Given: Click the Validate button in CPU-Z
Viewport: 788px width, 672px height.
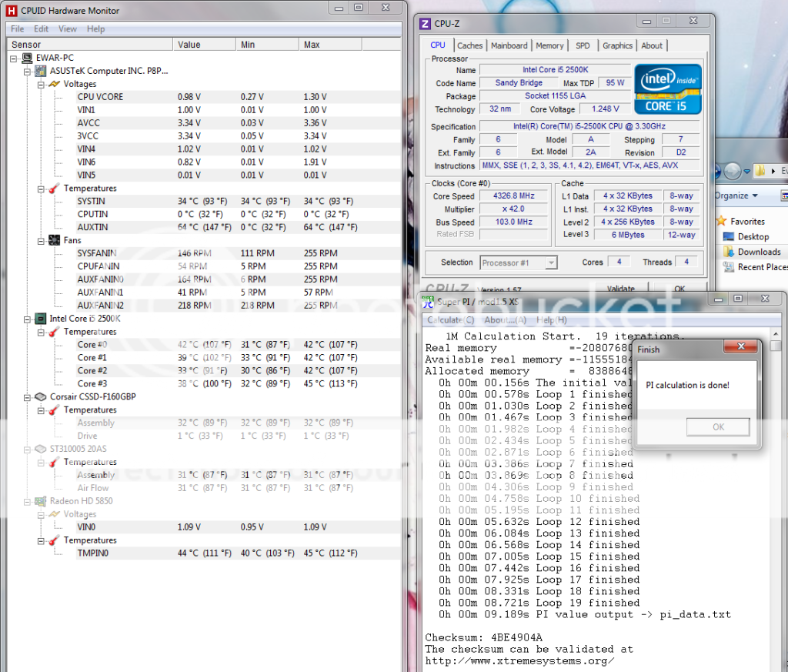Looking at the screenshot, I should pos(620,289).
